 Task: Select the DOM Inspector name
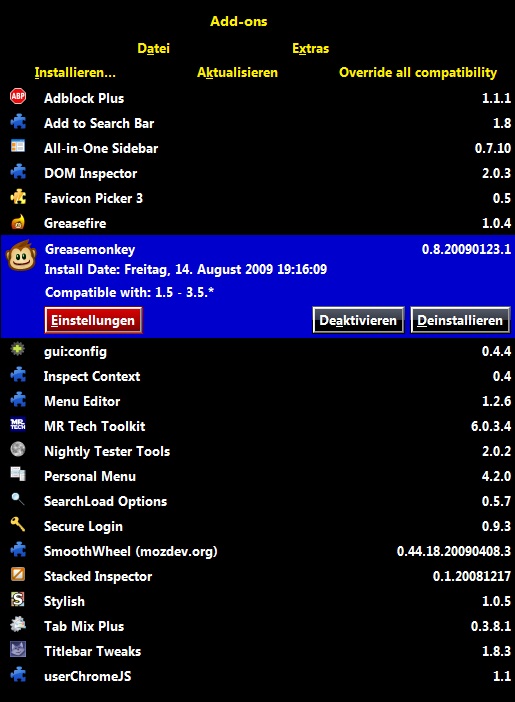coord(90,174)
